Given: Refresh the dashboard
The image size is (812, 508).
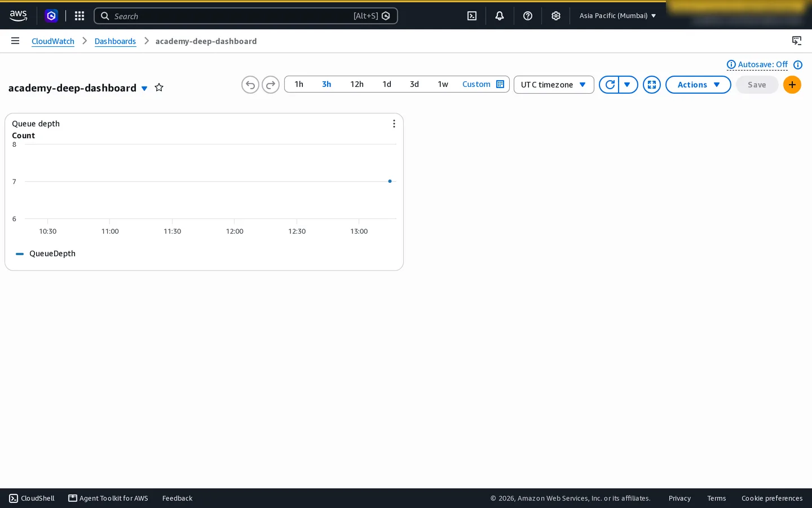Looking at the screenshot, I should [609, 85].
